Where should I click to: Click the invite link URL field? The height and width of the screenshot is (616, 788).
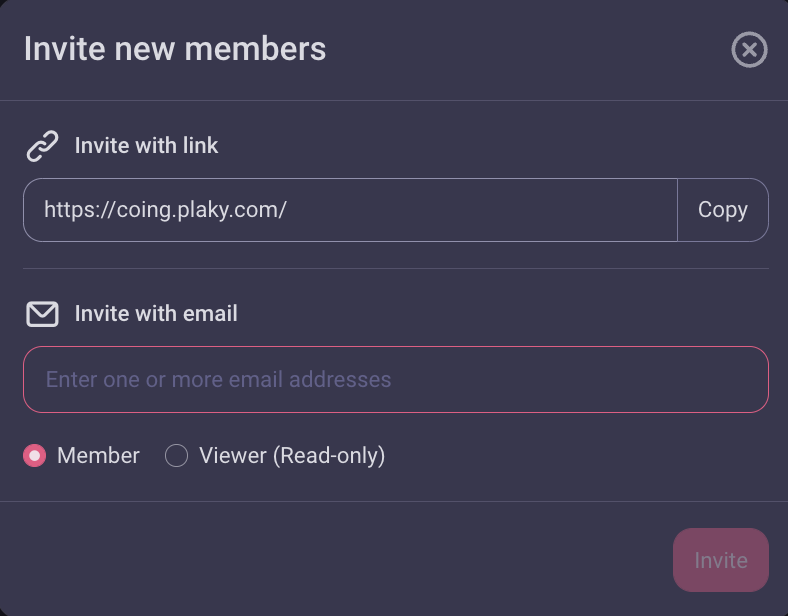pyautogui.click(x=350, y=210)
